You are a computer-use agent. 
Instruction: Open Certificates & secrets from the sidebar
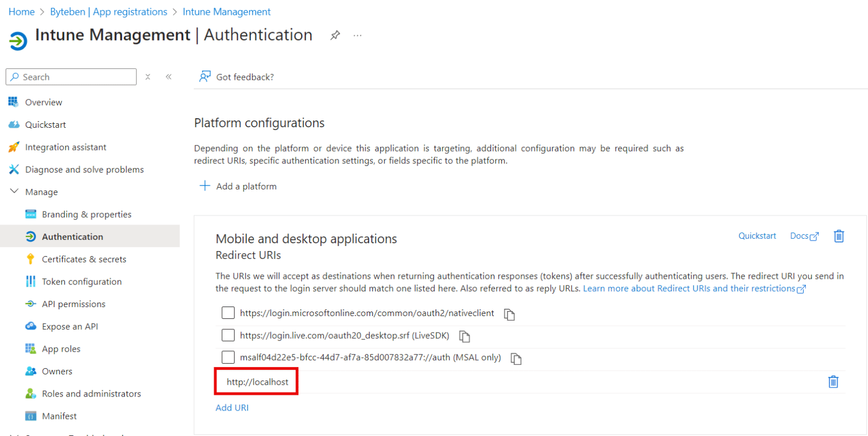click(x=83, y=258)
